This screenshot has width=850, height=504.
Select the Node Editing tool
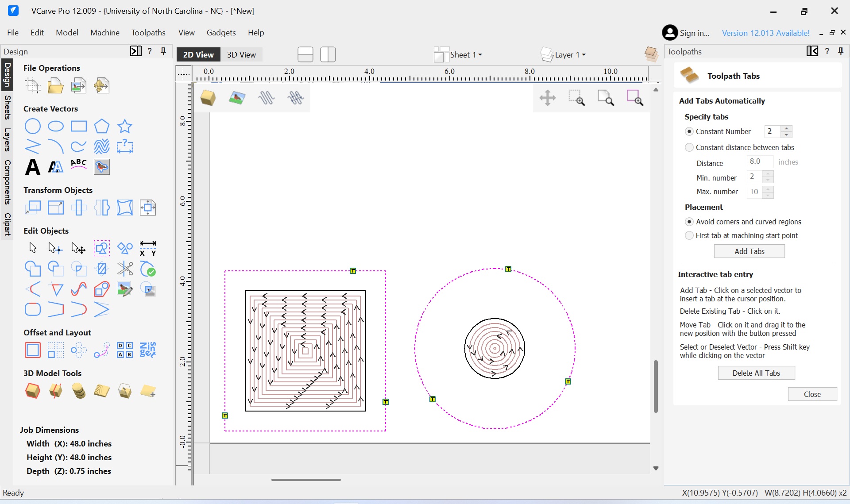point(55,248)
